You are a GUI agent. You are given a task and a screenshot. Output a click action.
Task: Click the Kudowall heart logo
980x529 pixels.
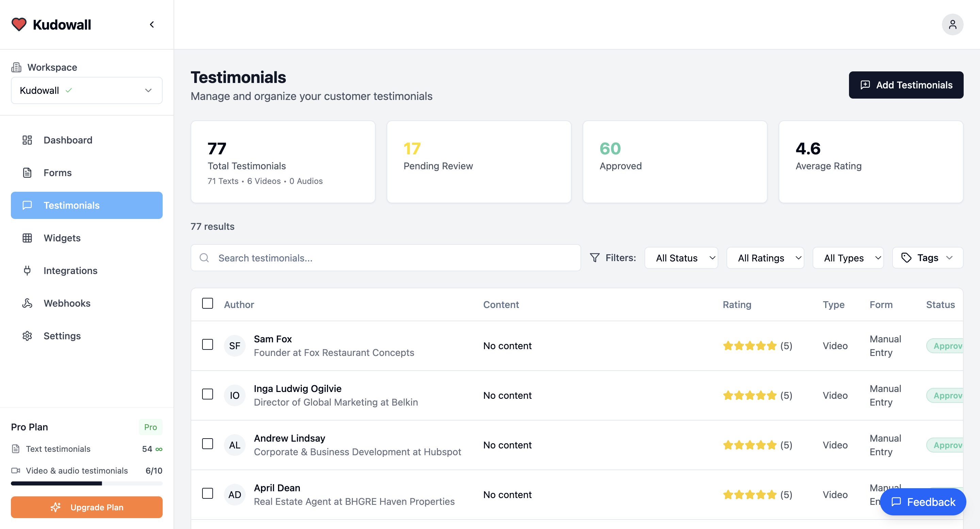point(19,25)
